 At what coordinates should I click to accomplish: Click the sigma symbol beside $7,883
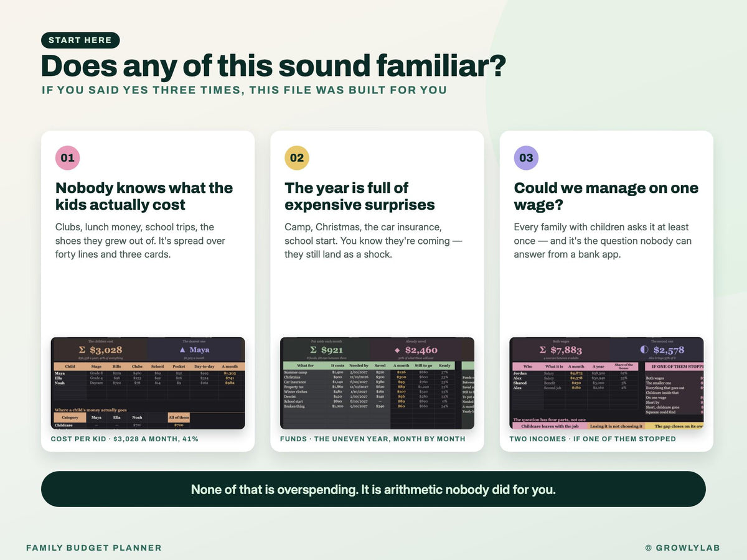(543, 350)
